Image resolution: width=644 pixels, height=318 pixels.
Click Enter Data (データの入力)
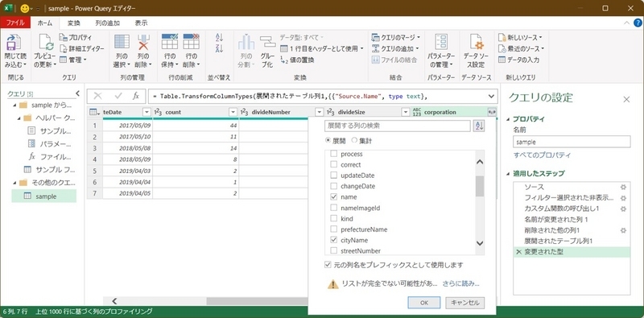click(x=518, y=60)
